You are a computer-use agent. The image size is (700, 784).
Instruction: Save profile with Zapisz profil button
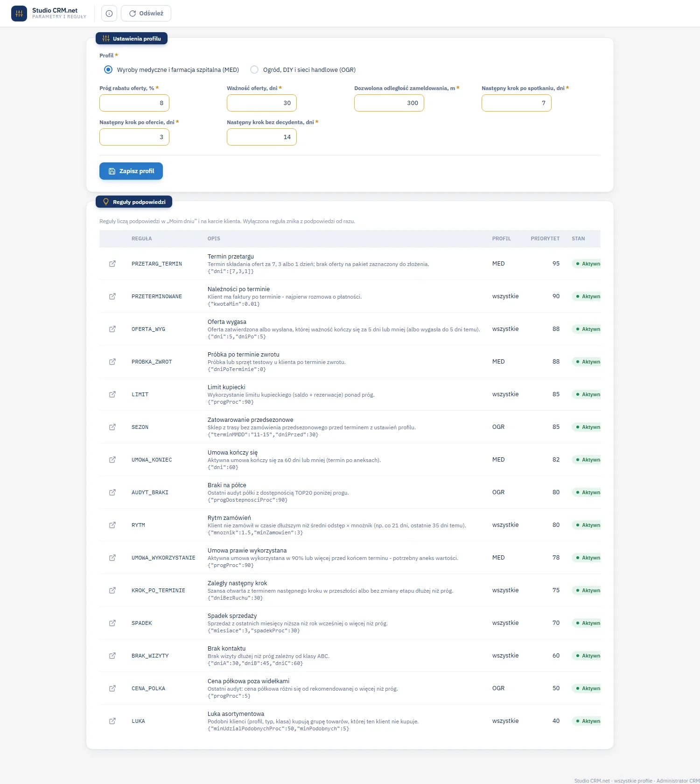point(131,171)
